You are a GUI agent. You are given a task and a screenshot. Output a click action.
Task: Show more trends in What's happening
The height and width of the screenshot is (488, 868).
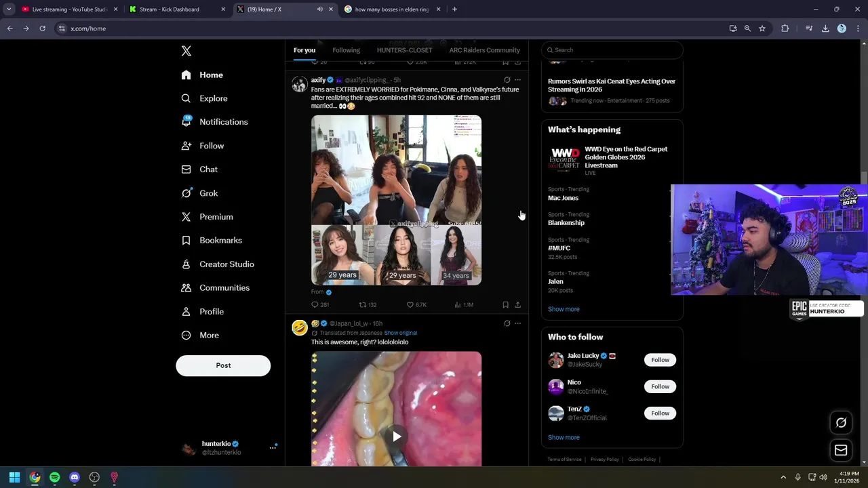point(564,309)
